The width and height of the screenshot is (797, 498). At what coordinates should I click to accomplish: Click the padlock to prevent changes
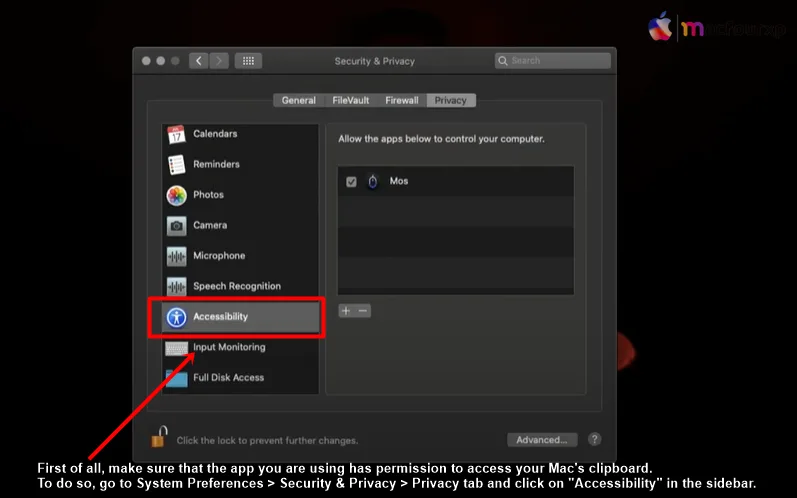tap(159, 437)
